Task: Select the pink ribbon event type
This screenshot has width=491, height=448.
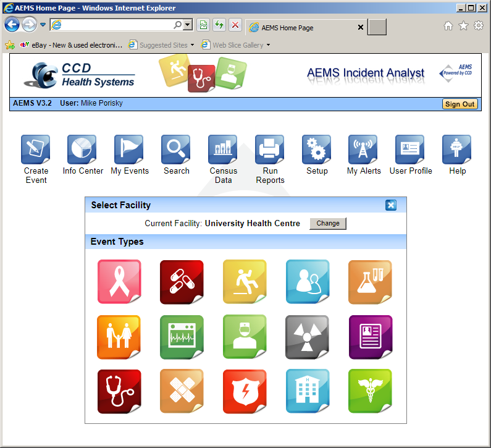Action: 119,282
